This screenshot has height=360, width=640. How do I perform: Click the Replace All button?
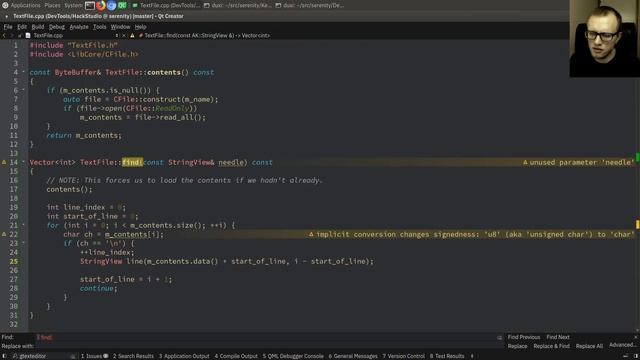(x=589, y=346)
